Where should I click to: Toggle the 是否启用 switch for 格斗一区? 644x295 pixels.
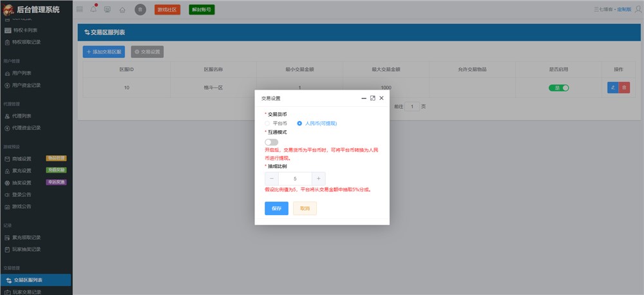coord(558,88)
